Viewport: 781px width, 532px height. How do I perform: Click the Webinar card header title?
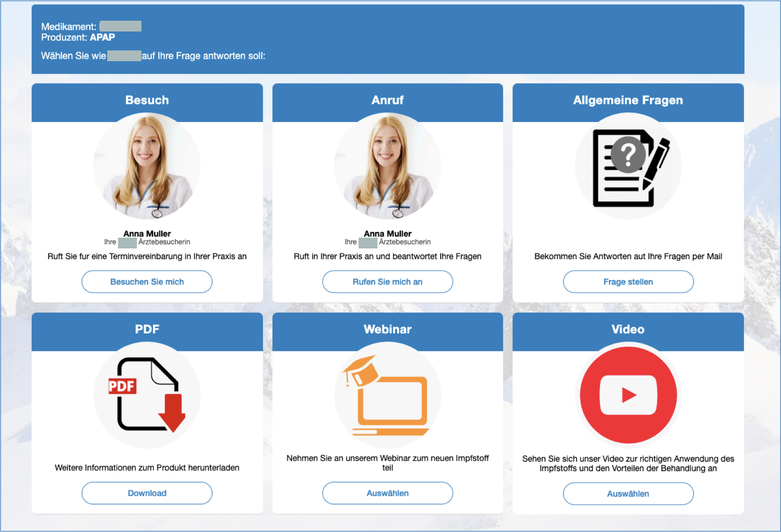[387, 329]
